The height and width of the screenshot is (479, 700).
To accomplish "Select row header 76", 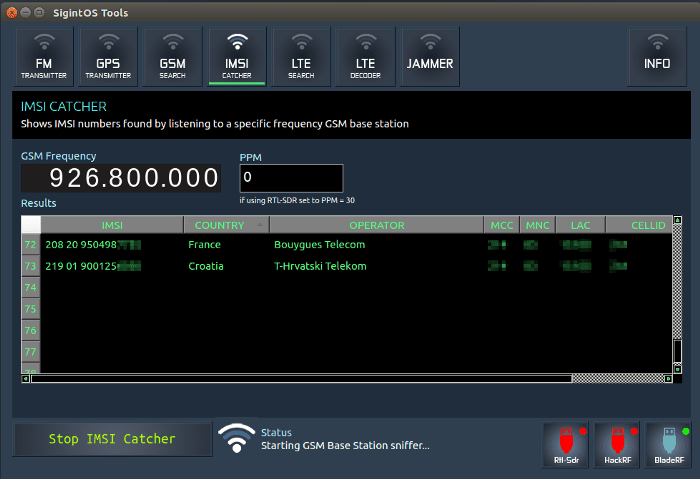I will [x=30, y=330].
